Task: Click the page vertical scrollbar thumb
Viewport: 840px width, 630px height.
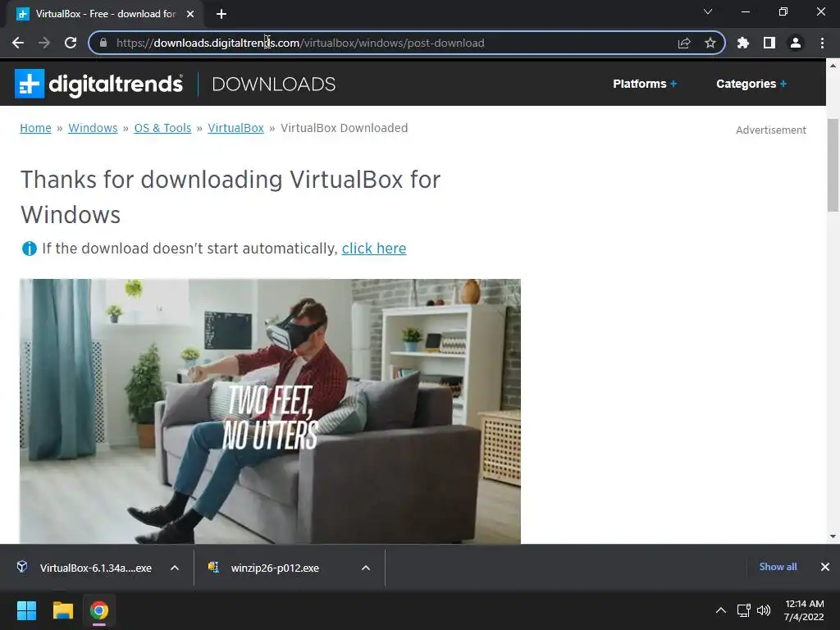Action: [x=833, y=165]
